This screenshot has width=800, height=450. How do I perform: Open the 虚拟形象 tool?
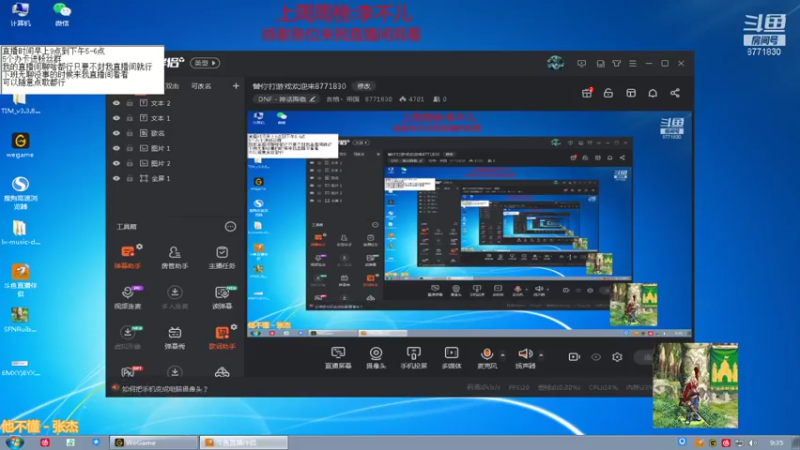pos(128,337)
